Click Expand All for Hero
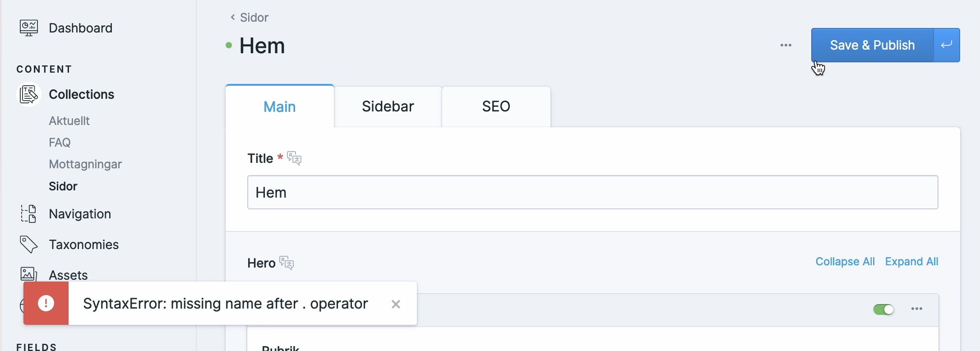980x351 pixels. (912, 261)
